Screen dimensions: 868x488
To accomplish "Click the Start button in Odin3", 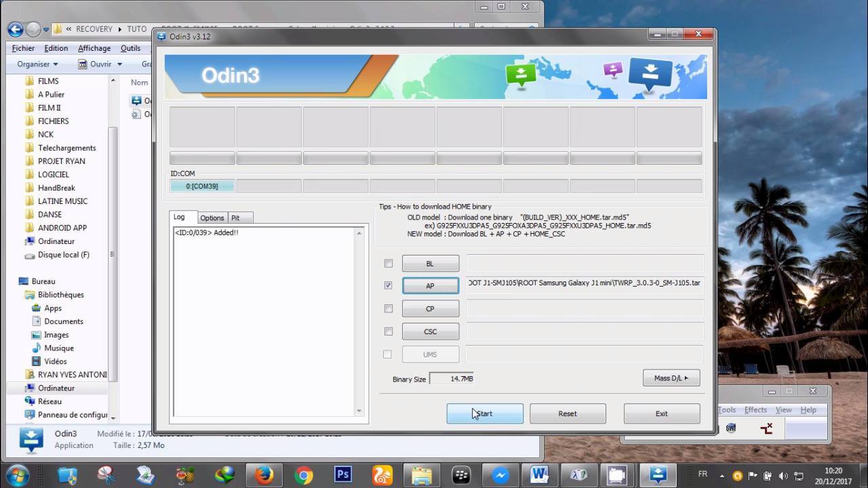I will pyautogui.click(x=485, y=413).
